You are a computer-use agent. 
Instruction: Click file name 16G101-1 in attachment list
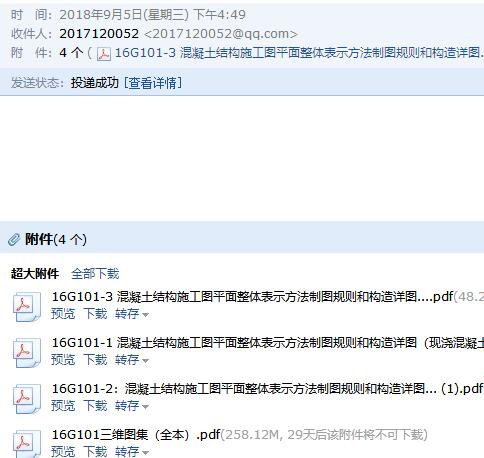tap(268, 342)
